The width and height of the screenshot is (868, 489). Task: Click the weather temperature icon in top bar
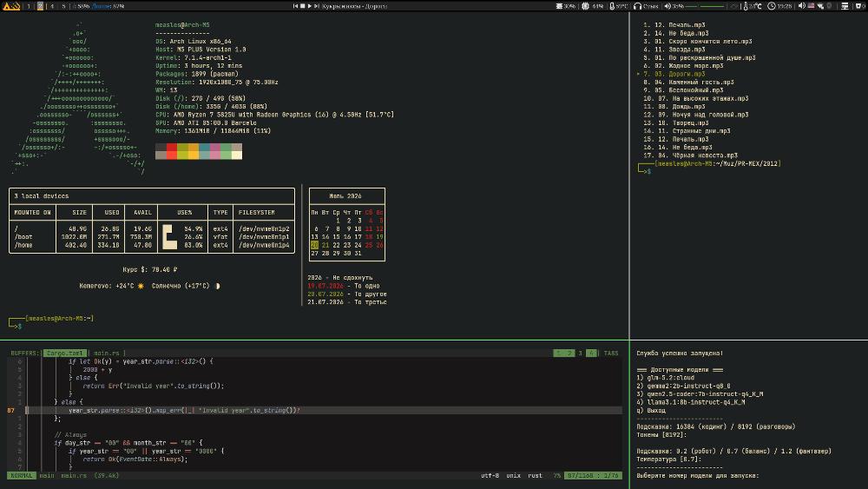click(746, 6)
